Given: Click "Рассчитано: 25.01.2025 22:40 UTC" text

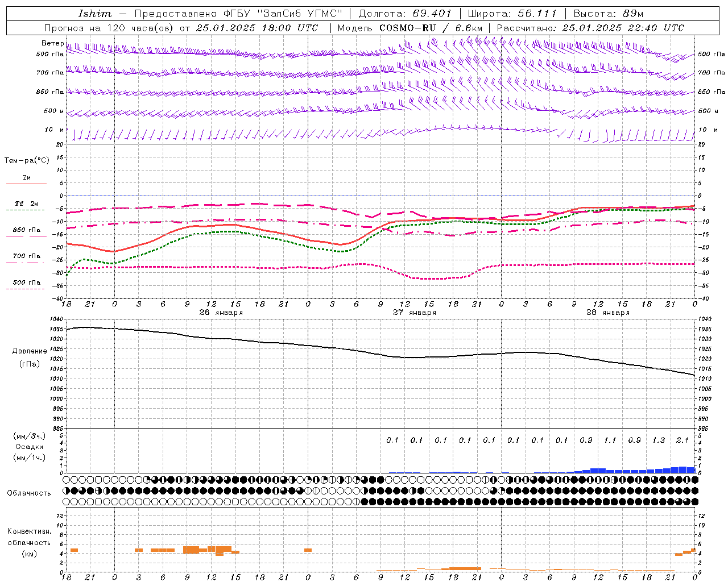Looking at the screenshot, I should point(590,28).
